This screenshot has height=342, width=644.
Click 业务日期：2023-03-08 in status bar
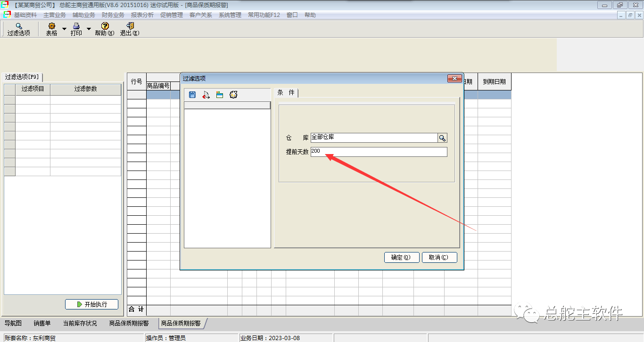[270, 338]
